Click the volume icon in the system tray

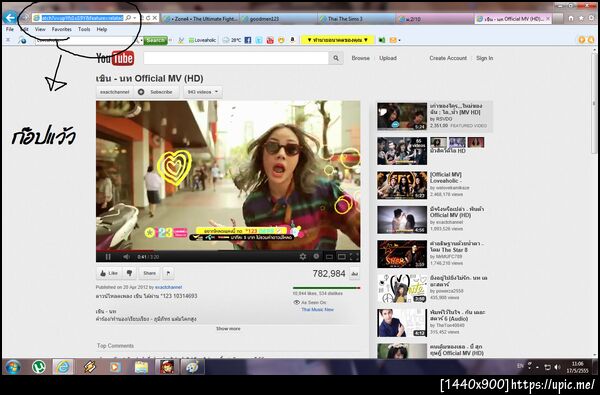[558, 367]
